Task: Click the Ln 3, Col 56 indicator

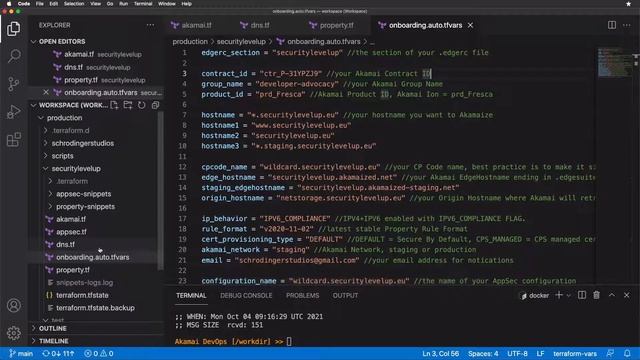Action: point(440,353)
